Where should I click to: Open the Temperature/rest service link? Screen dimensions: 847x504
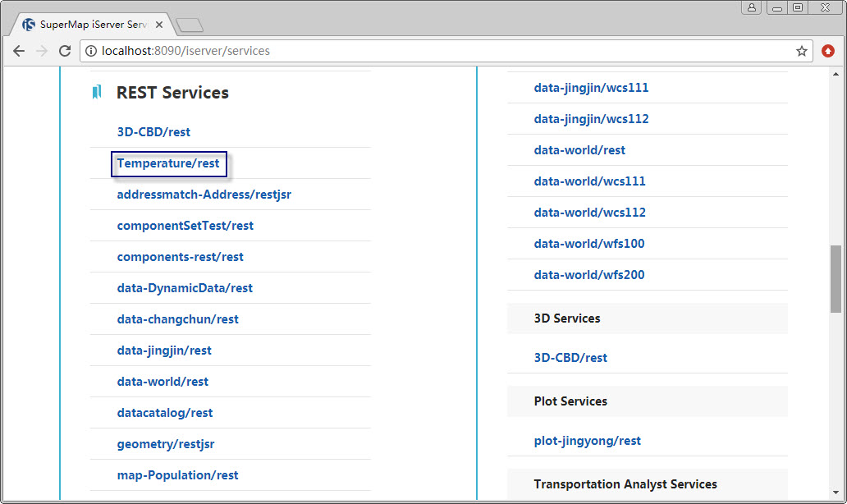[x=168, y=163]
